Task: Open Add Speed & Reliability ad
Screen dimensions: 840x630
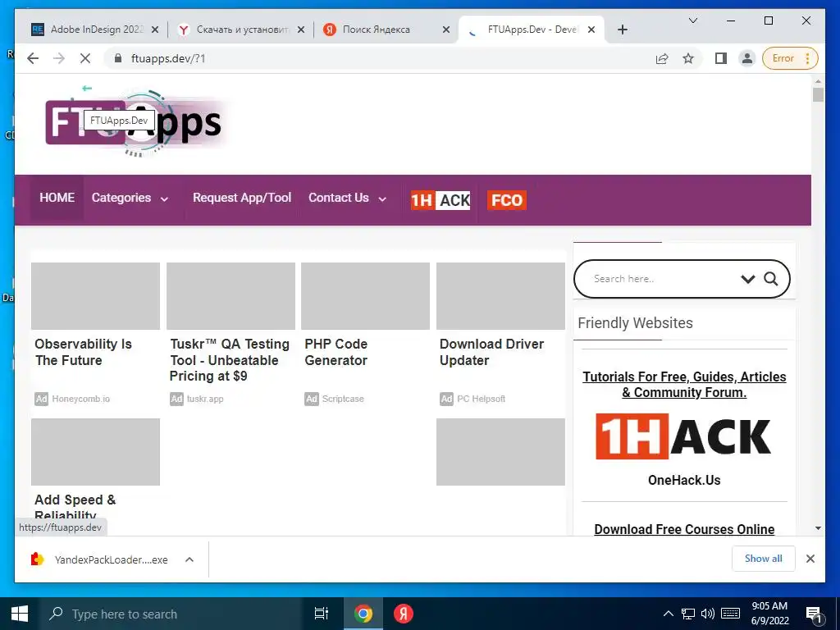Action: pos(75,507)
